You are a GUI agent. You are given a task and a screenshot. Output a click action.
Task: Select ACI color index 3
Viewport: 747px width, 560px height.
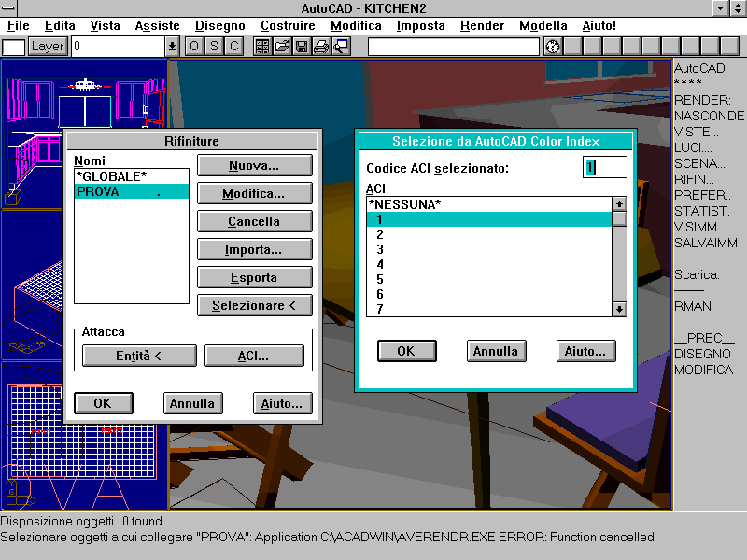click(x=489, y=249)
